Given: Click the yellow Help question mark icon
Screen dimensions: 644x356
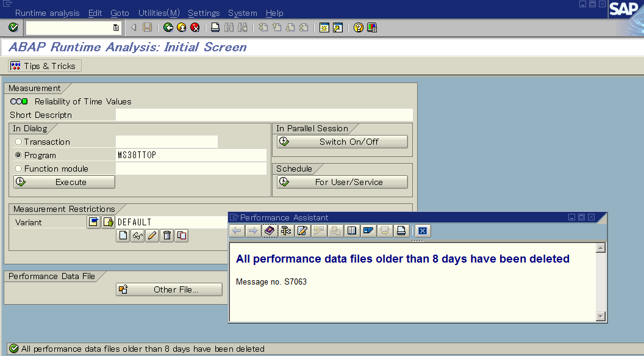Looking at the screenshot, I should pyautogui.click(x=359, y=27).
